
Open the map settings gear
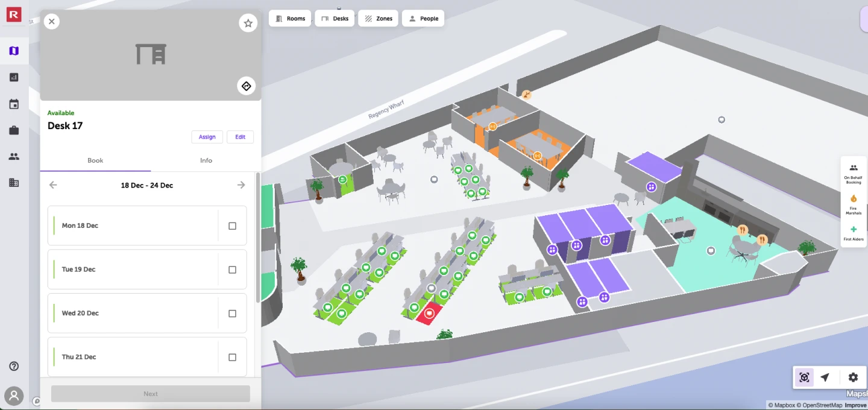[853, 377]
